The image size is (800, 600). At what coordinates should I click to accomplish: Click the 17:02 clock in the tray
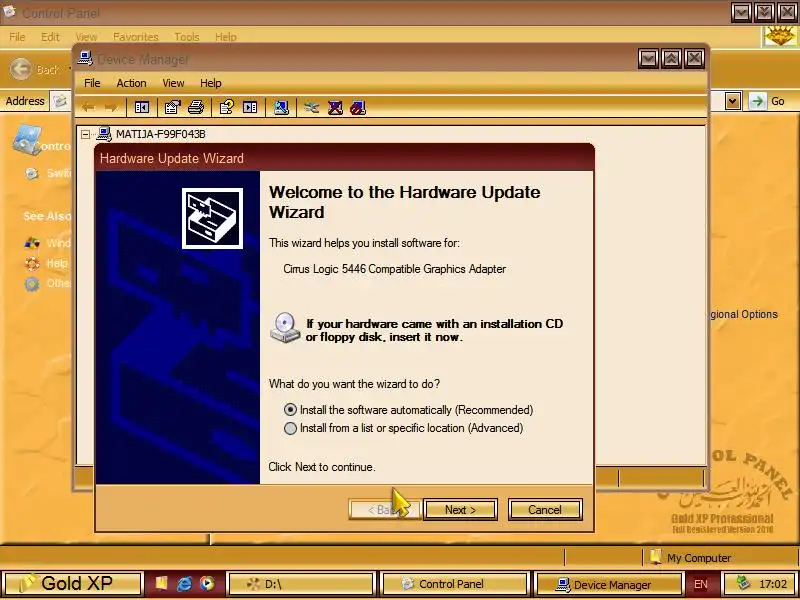(x=772, y=584)
